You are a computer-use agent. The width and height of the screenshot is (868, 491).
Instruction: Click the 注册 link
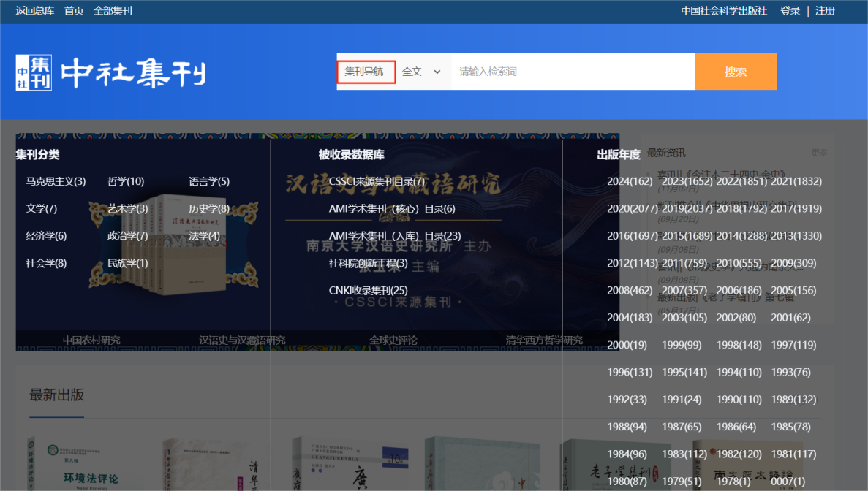coord(825,11)
